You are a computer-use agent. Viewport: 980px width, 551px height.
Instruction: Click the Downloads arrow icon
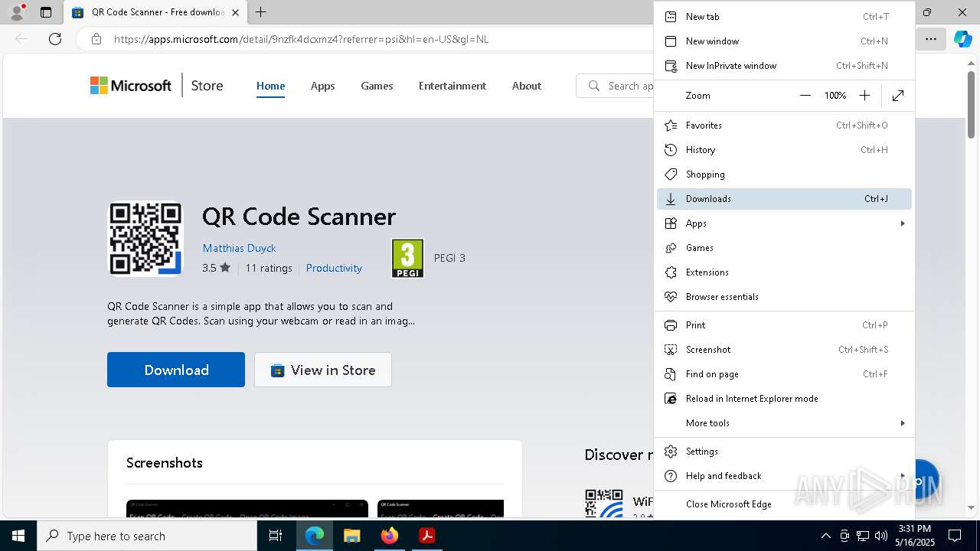pyautogui.click(x=671, y=199)
